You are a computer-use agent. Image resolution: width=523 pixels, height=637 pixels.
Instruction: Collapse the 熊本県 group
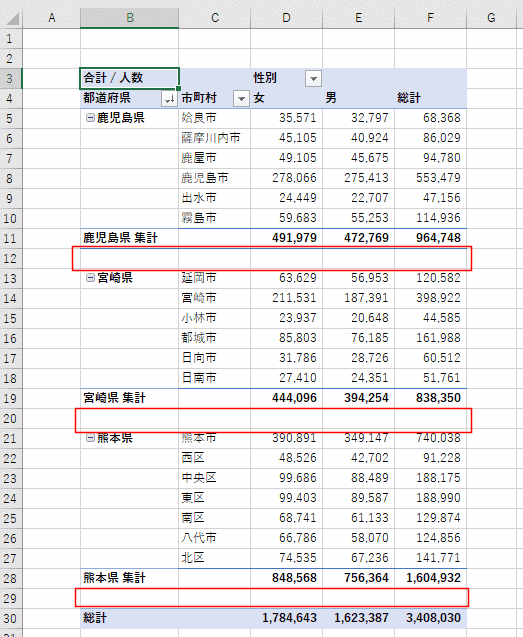pos(91,438)
